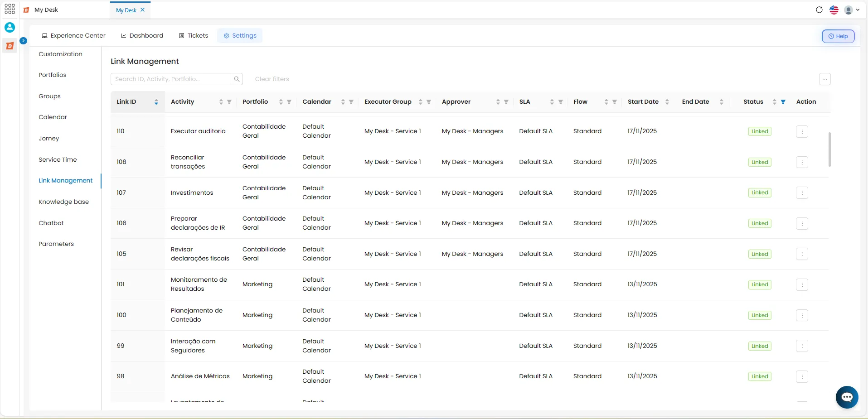Image resolution: width=868 pixels, height=419 pixels.
Task: Filter the Portfolio column
Action: point(289,102)
